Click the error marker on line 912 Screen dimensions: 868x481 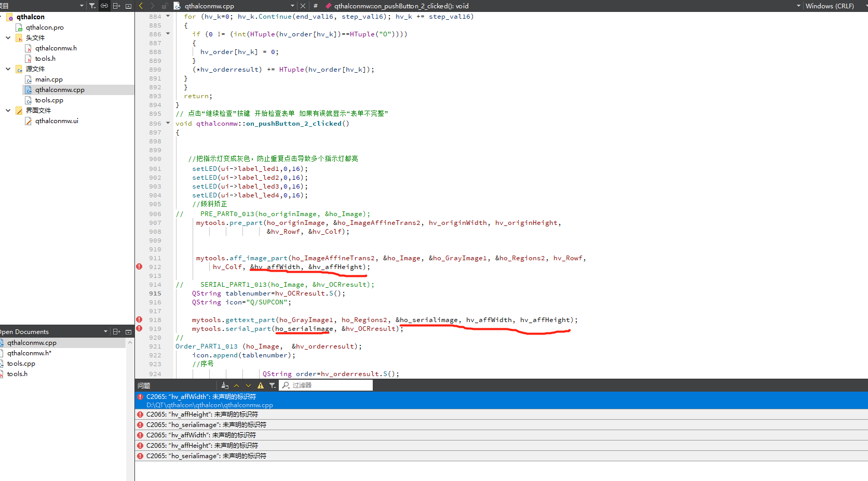click(x=139, y=266)
